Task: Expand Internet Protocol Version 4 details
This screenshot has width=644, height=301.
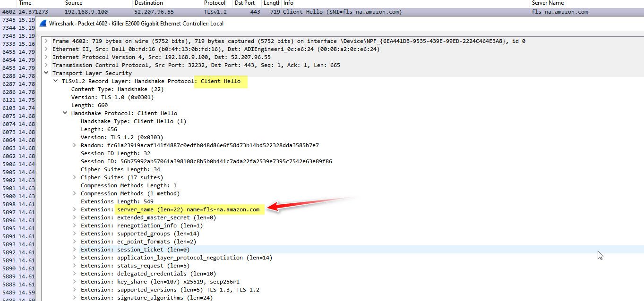Action: coord(46,57)
